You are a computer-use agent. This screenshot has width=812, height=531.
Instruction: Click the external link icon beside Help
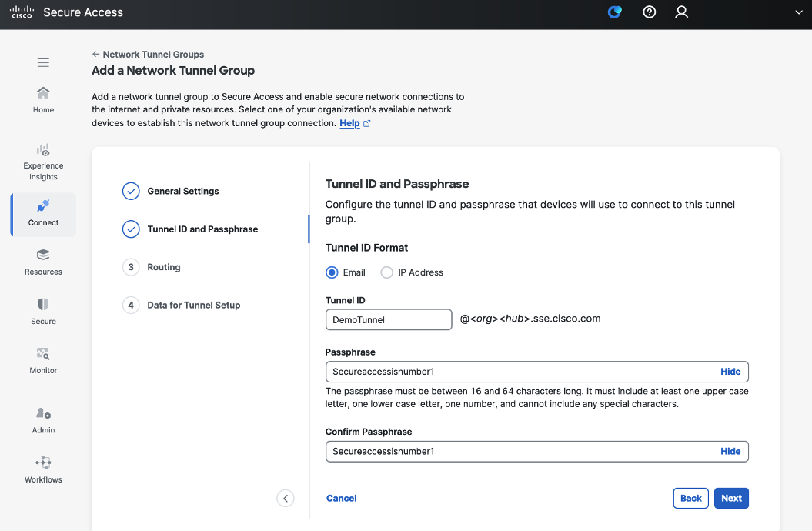(367, 123)
